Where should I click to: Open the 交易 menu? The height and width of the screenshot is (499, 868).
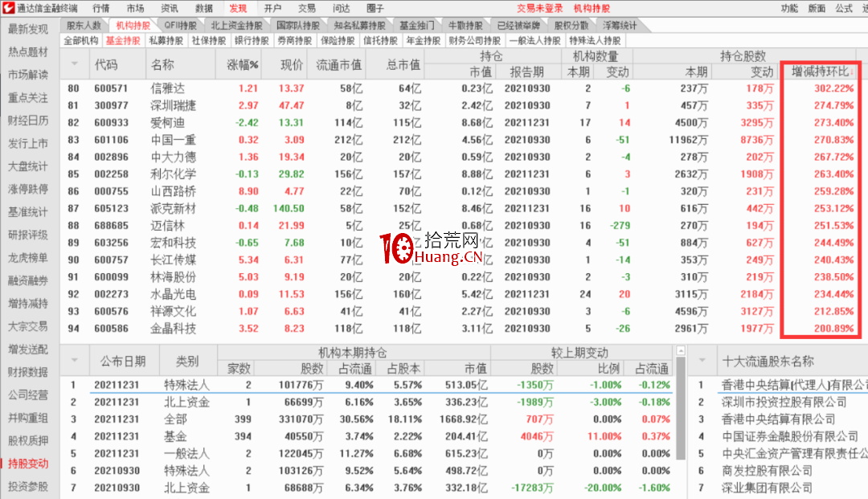(x=307, y=8)
